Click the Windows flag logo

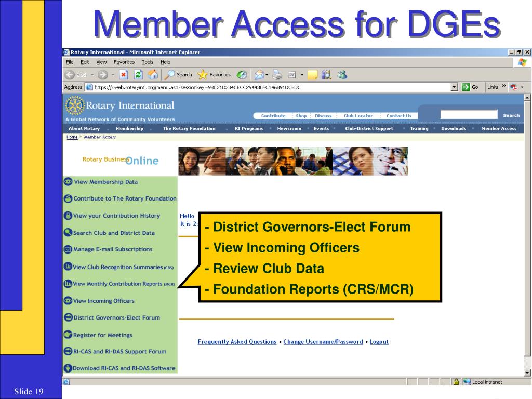pos(522,62)
